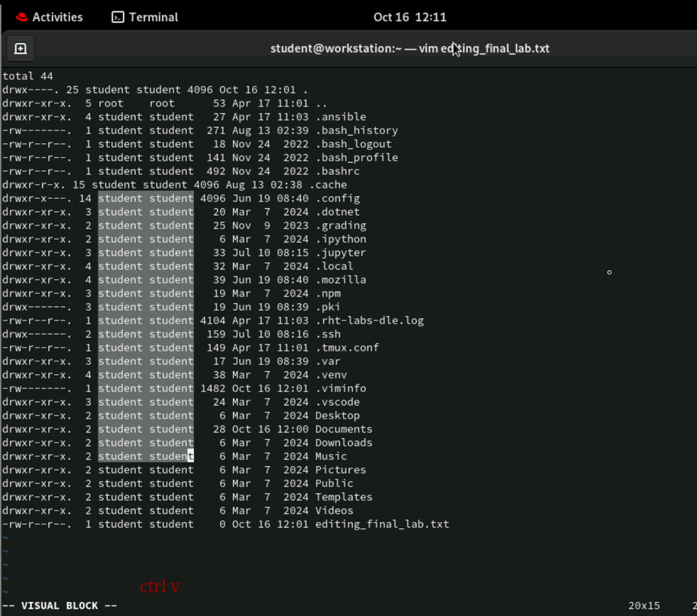
Task: Select the Documents directory name
Action: 343,429
